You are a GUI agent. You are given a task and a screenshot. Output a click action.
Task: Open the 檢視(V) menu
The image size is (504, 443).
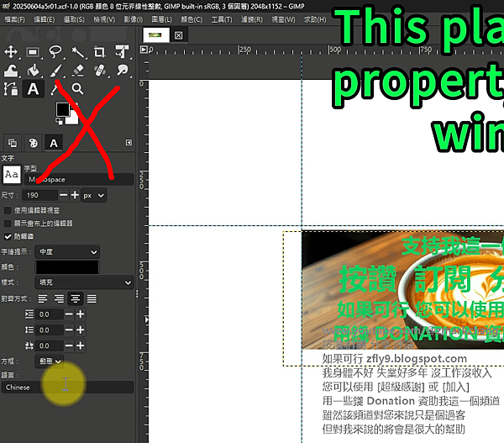point(104,19)
